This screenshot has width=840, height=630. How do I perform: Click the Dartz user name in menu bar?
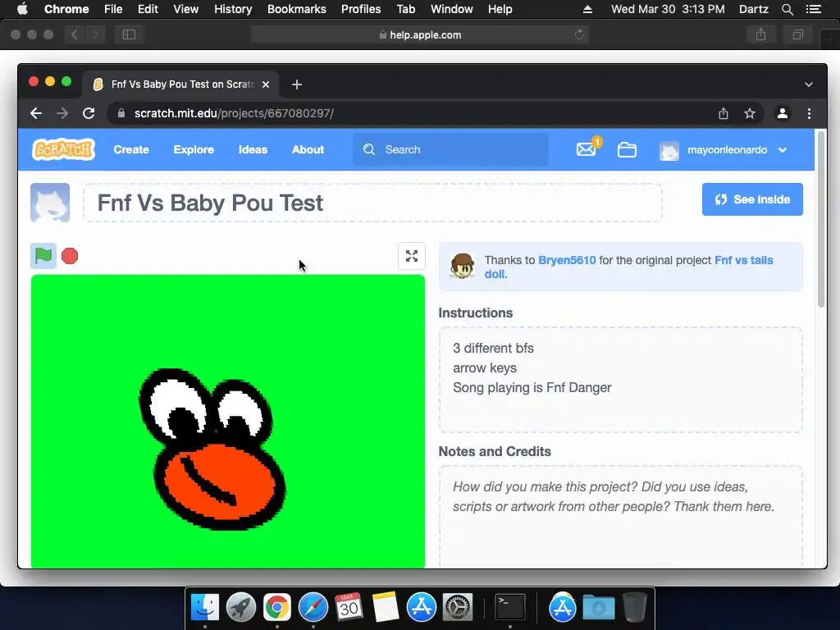point(754,9)
